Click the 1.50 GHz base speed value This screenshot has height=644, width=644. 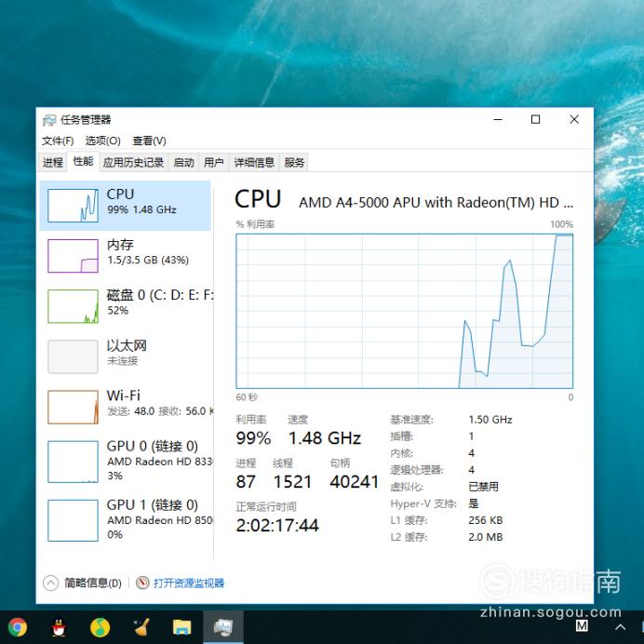point(490,420)
